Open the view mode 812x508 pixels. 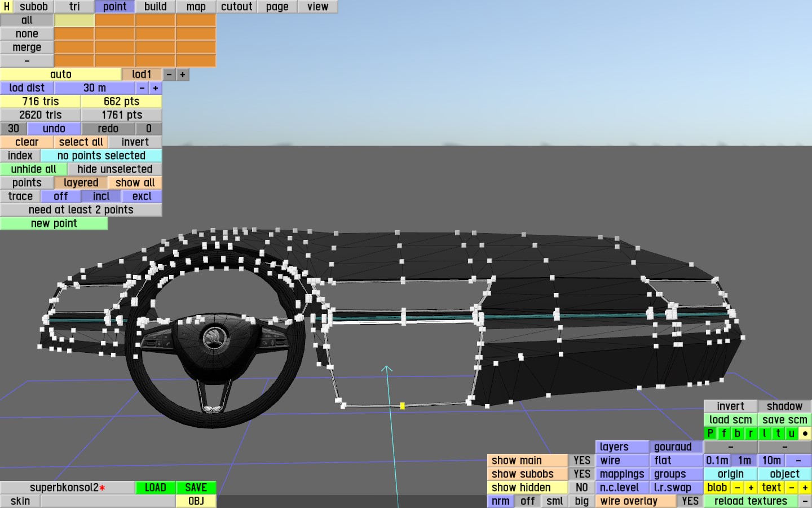tap(318, 7)
